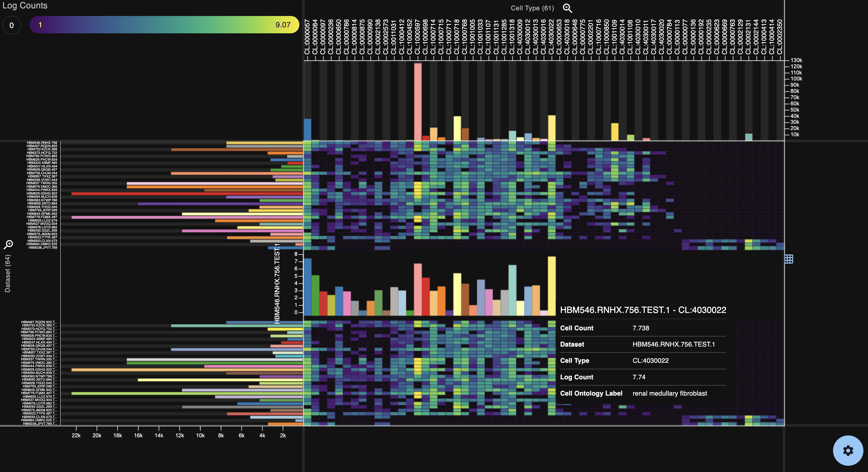
Task: Select column label CL:4030022
Action: click(551, 37)
